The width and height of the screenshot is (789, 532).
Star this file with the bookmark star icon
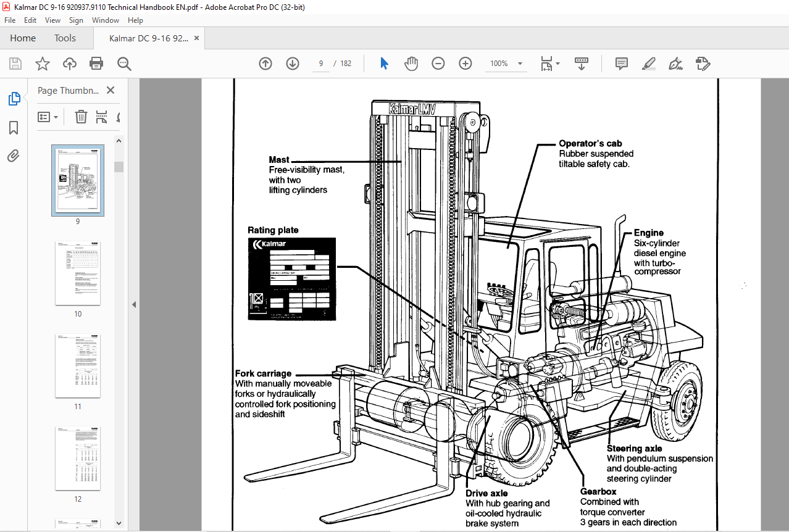42,64
